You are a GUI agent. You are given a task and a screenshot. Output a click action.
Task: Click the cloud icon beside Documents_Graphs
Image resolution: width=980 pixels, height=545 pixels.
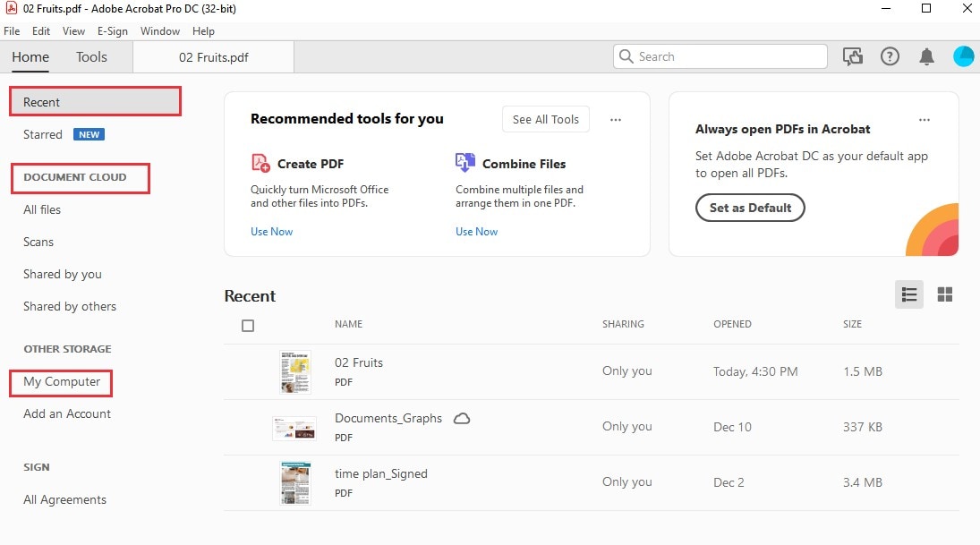[461, 418]
